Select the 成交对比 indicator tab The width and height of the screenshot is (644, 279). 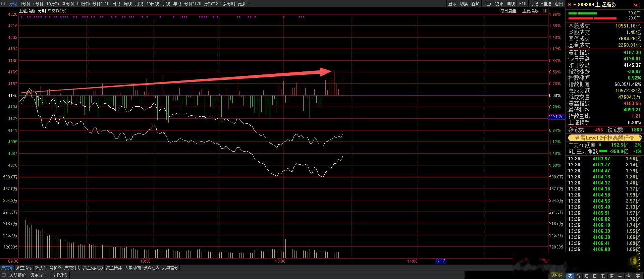click(72, 268)
